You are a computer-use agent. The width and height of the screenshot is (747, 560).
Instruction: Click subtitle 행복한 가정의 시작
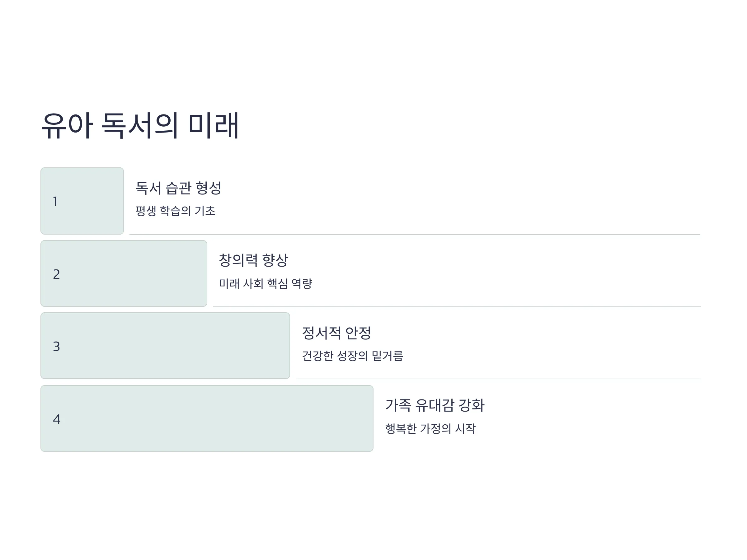point(430,429)
